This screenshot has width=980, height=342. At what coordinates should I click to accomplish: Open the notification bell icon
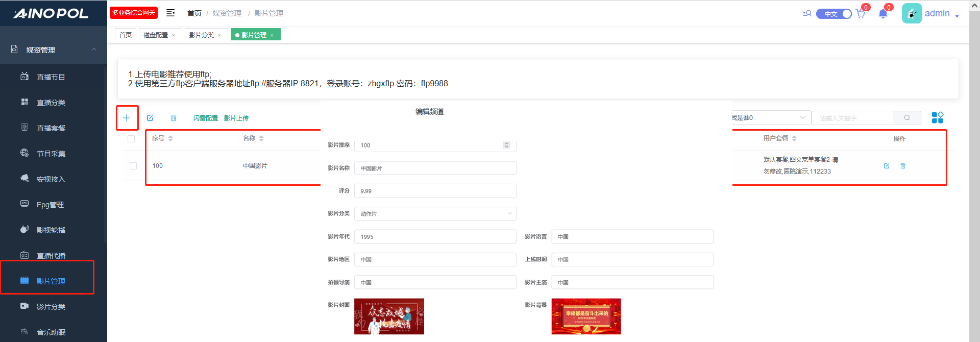[x=883, y=14]
